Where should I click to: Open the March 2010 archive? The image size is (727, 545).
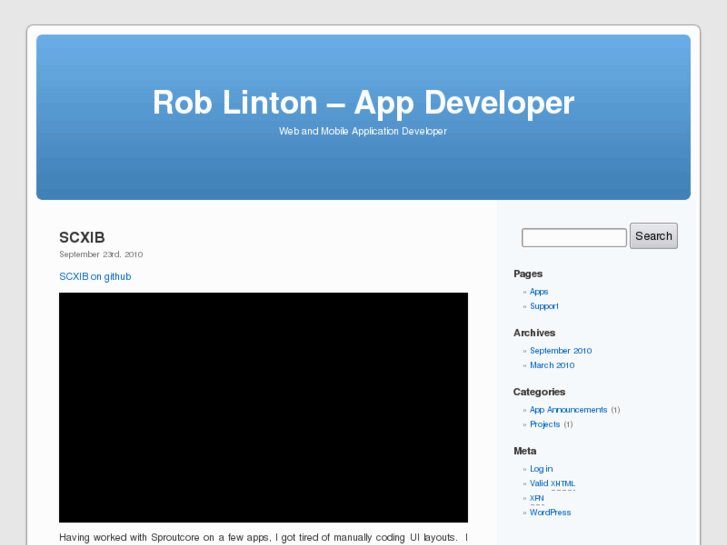point(552,365)
